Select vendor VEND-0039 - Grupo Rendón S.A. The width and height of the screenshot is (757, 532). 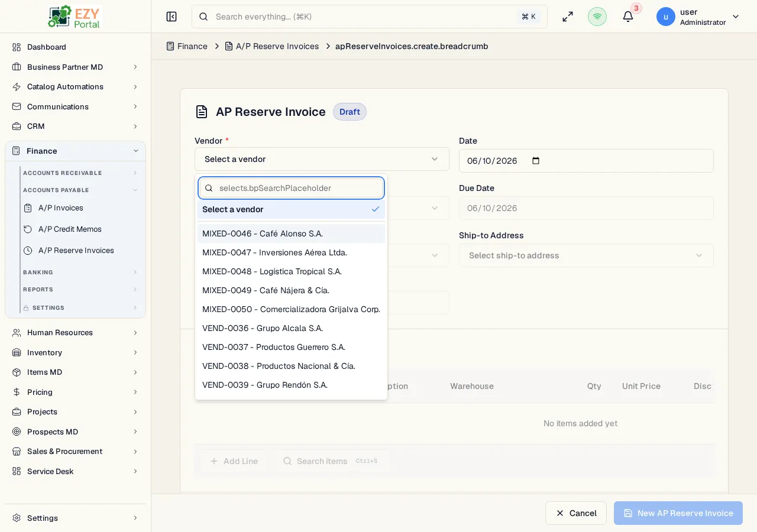pos(291,385)
